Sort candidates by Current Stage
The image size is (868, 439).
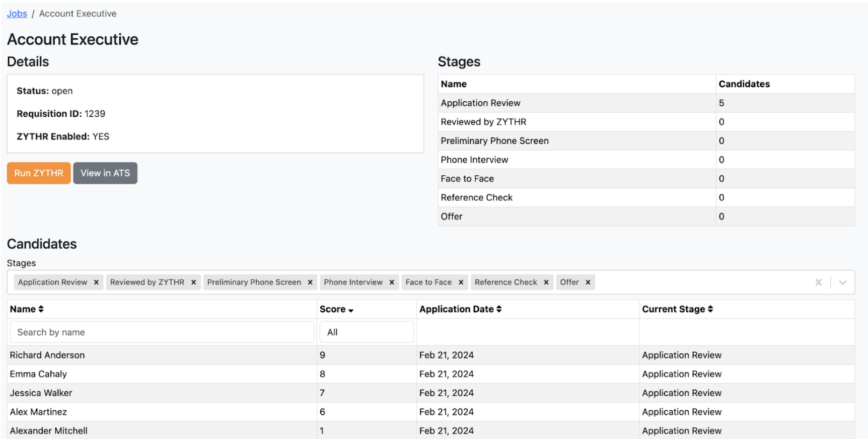click(x=678, y=309)
